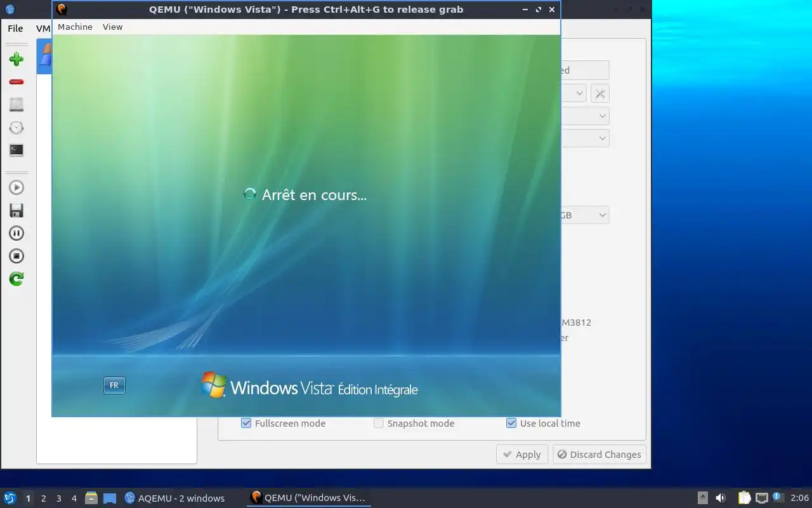This screenshot has height=508, width=812.
Task: Maximize the QEMU window
Action: (539, 10)
